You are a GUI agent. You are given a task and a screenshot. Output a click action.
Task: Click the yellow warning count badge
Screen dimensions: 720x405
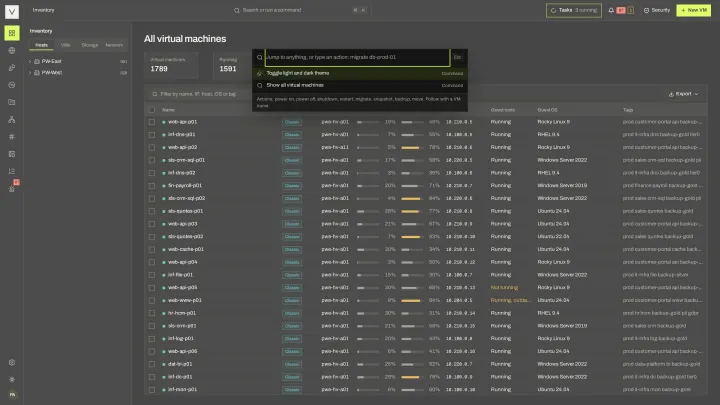630,10
